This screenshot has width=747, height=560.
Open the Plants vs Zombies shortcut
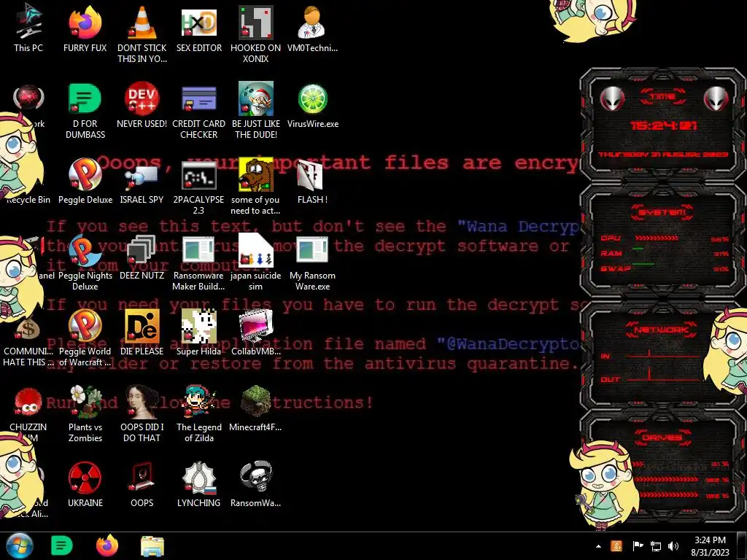(x=85, y=413)
